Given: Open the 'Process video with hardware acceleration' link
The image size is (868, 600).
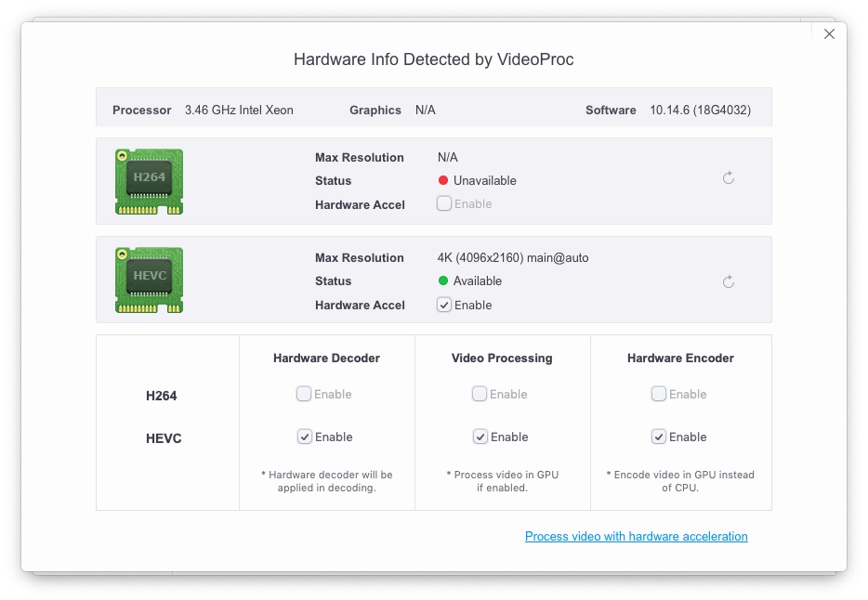Looking at the screenshot, I should click(x=636, y=536).
